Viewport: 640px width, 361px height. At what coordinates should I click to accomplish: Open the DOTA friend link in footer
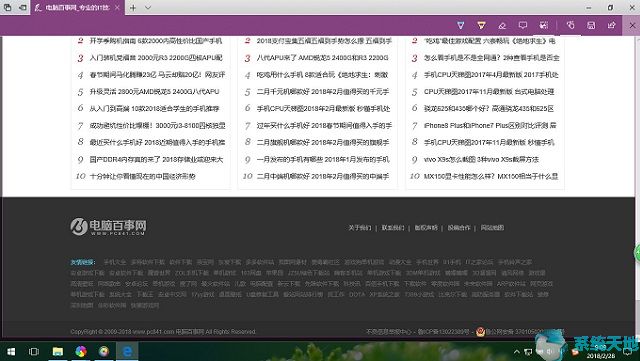pos(357,294)
